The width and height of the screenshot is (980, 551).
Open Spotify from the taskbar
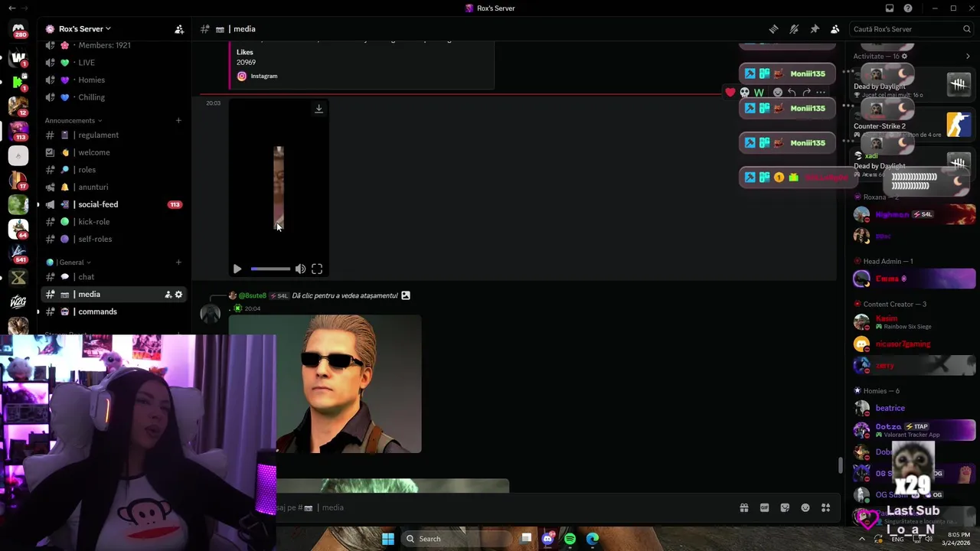(x=570, y=539)
